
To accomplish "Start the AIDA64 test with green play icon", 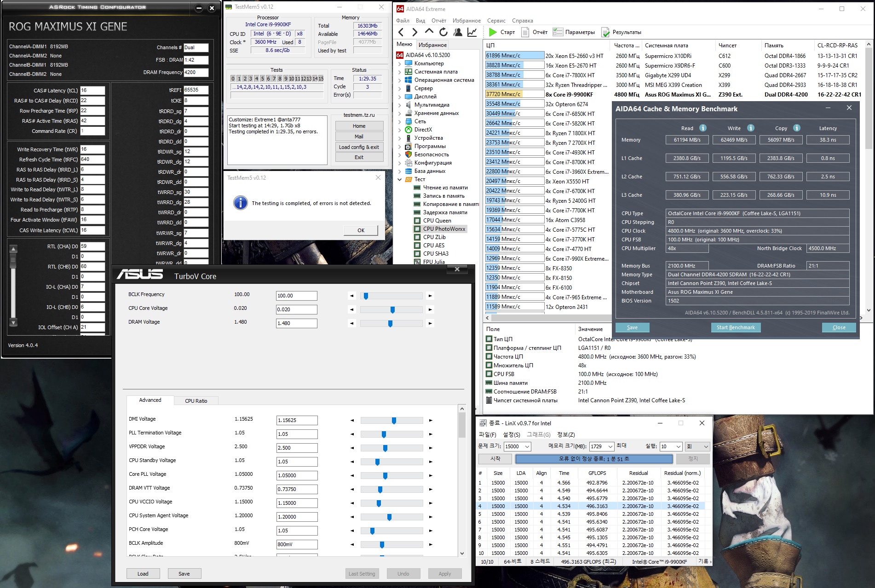I will [493, 32].
